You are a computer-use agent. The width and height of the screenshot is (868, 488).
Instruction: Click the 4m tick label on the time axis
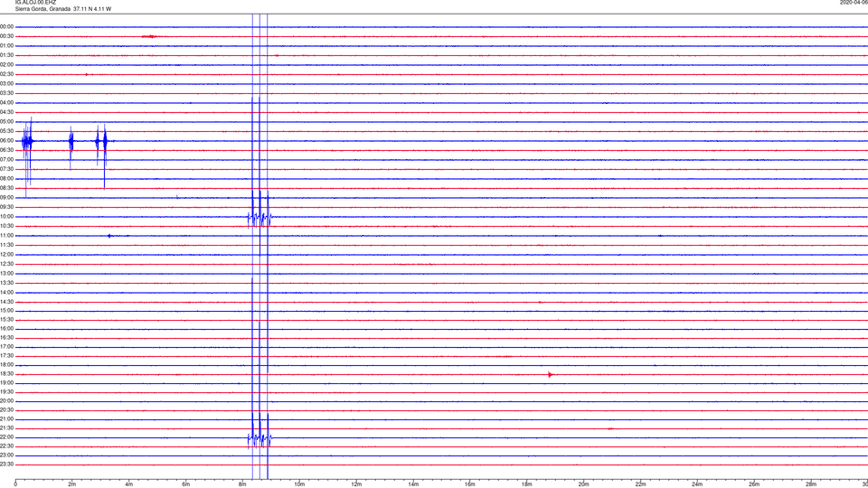129,484
